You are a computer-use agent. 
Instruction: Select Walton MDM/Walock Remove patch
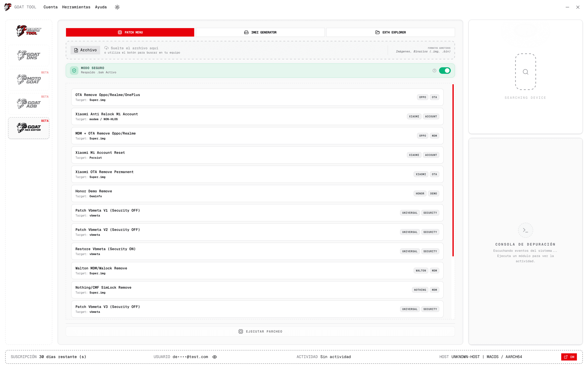[257, 271]
